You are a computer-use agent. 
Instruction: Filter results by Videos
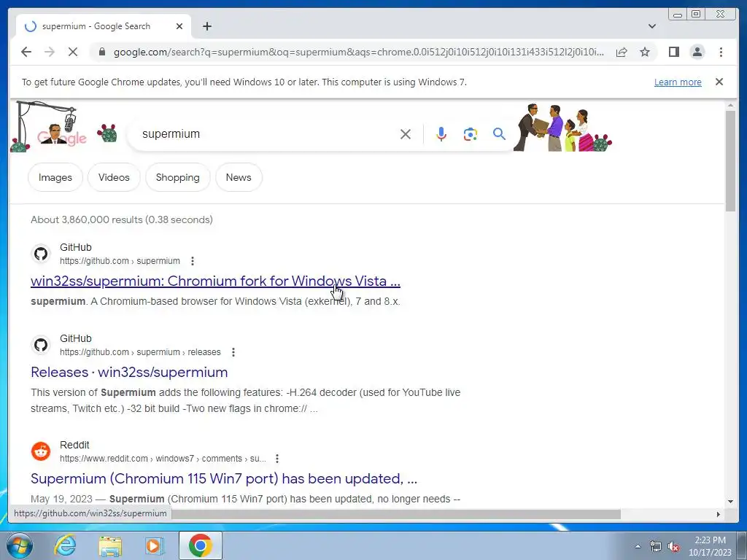pos(114,177)
